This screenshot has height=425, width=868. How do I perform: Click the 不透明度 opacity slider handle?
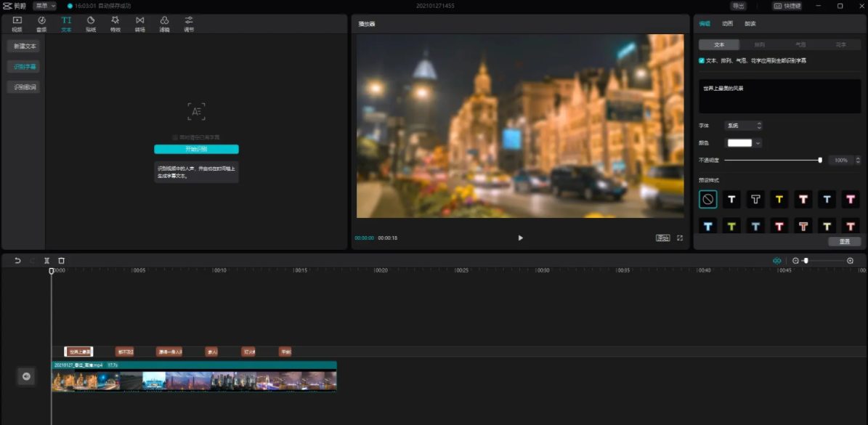820,160
